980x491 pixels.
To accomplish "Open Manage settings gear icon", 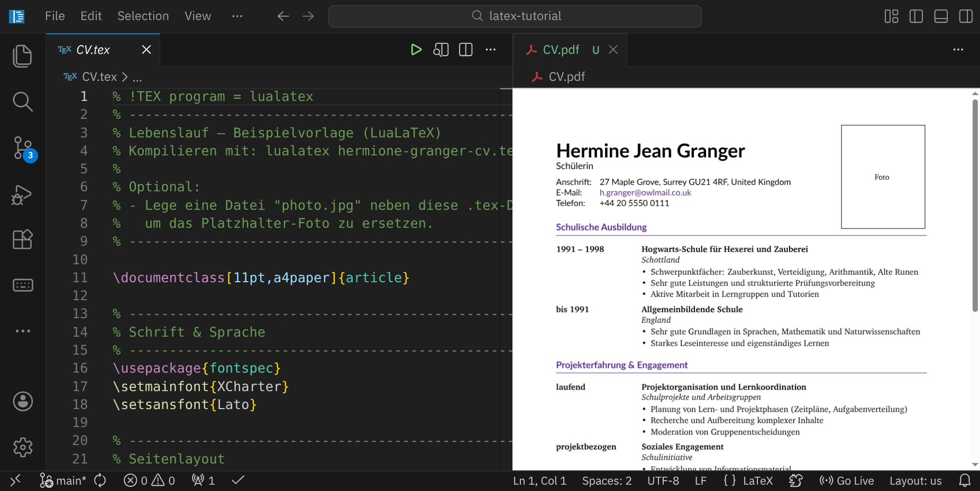I will (x=22, y=447).
